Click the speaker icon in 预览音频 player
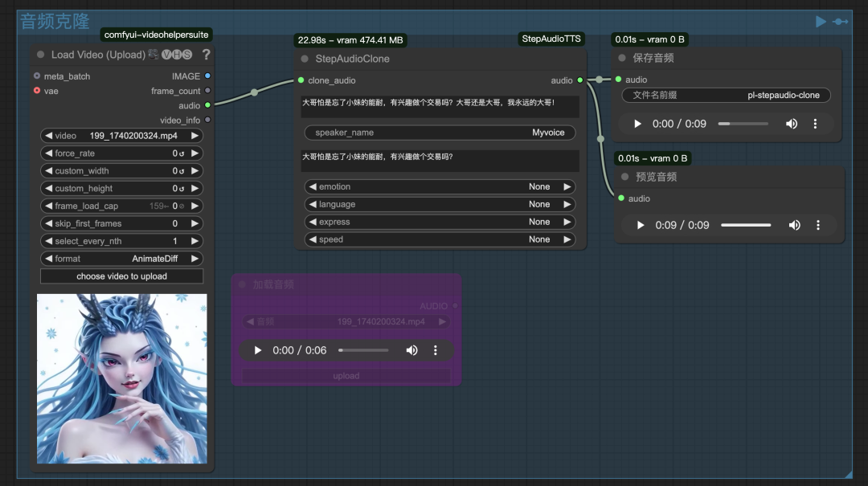The image size is (868, 486). [x=794, y=226]
